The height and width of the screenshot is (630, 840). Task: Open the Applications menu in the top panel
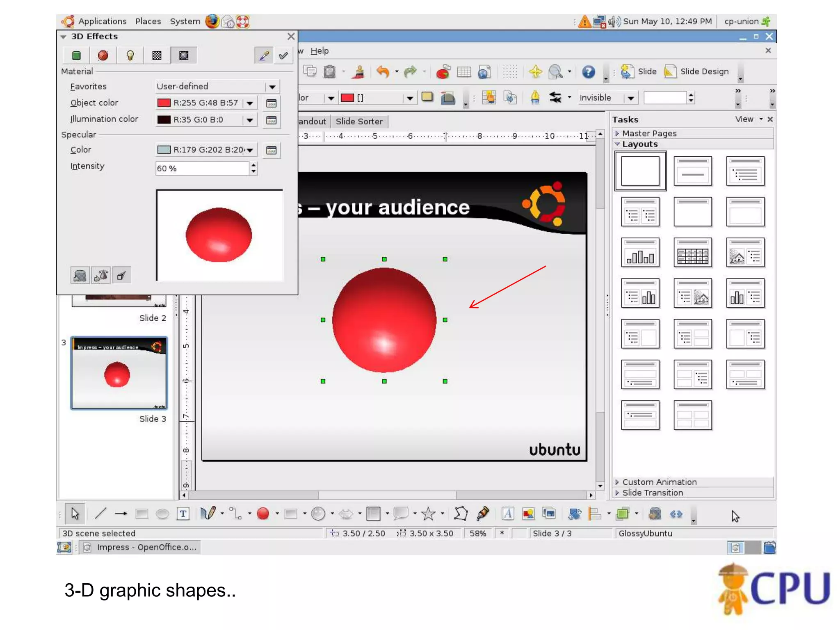tap(102, 21)
